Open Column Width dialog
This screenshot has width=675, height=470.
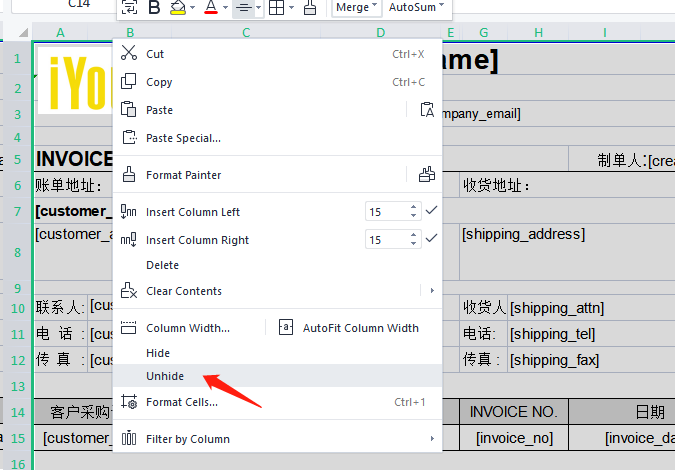[x=187, y=328]
